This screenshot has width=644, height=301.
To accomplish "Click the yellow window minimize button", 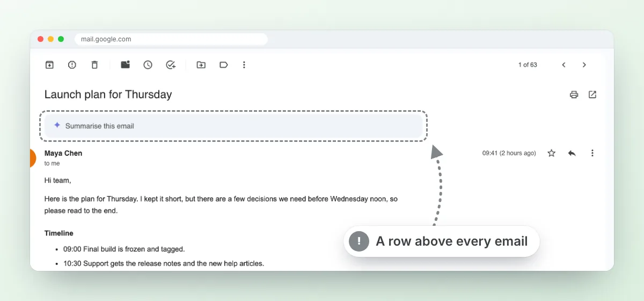I will (x=51, y=39).
